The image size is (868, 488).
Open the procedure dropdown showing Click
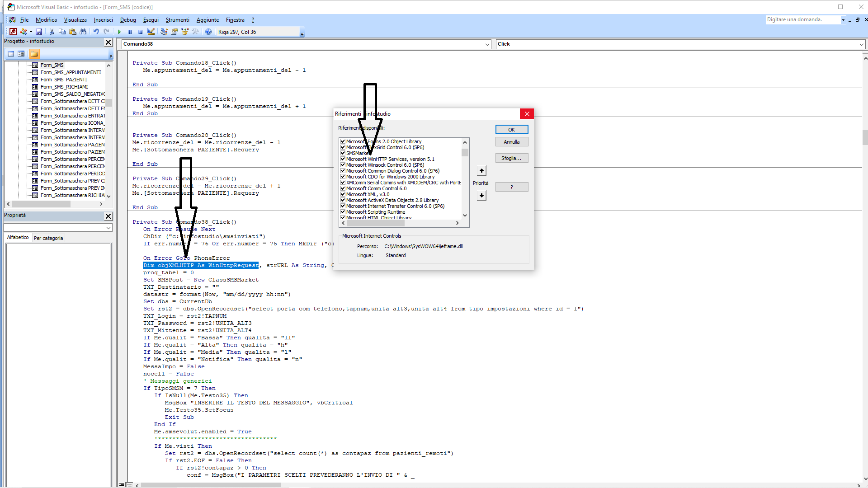[x=861, y=44]
